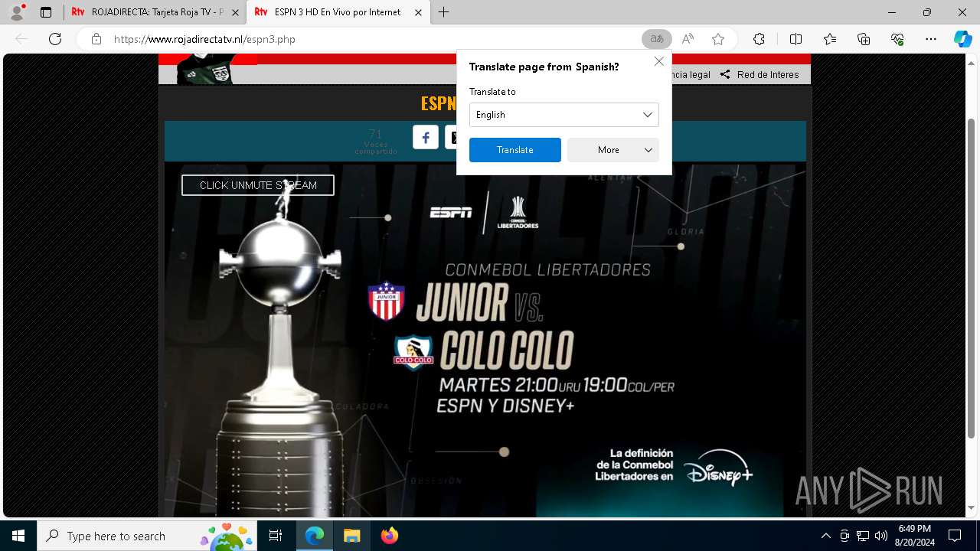Open a new browser tab
This screenshot has height=551, width=980.
click(x=444, y=12)
